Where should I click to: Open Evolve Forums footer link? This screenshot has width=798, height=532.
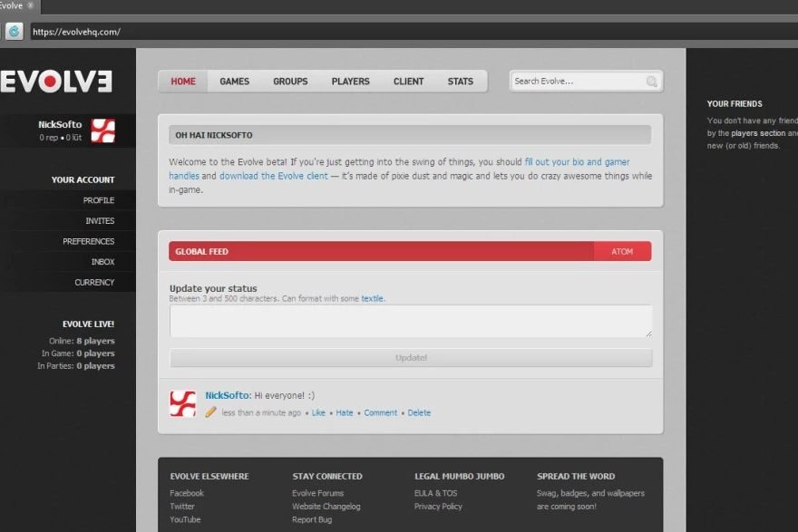pyautogui.click(x=317, y=493)
